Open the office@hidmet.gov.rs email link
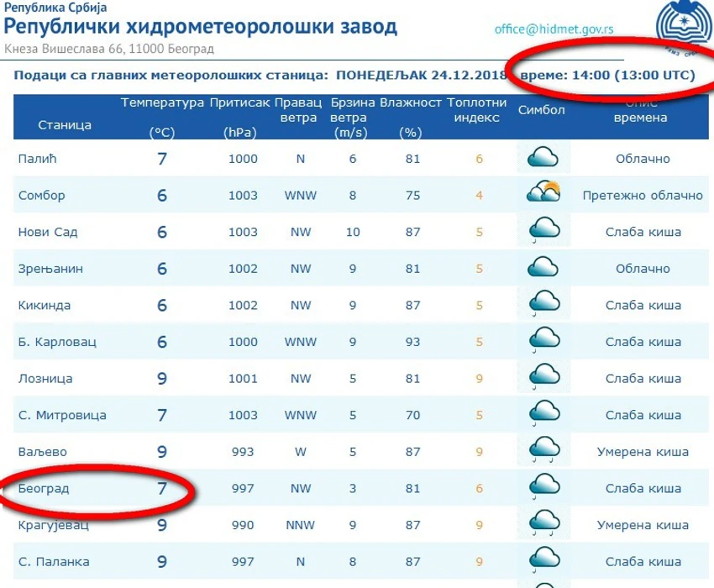The image size is (714, 588). click(554, 29)
